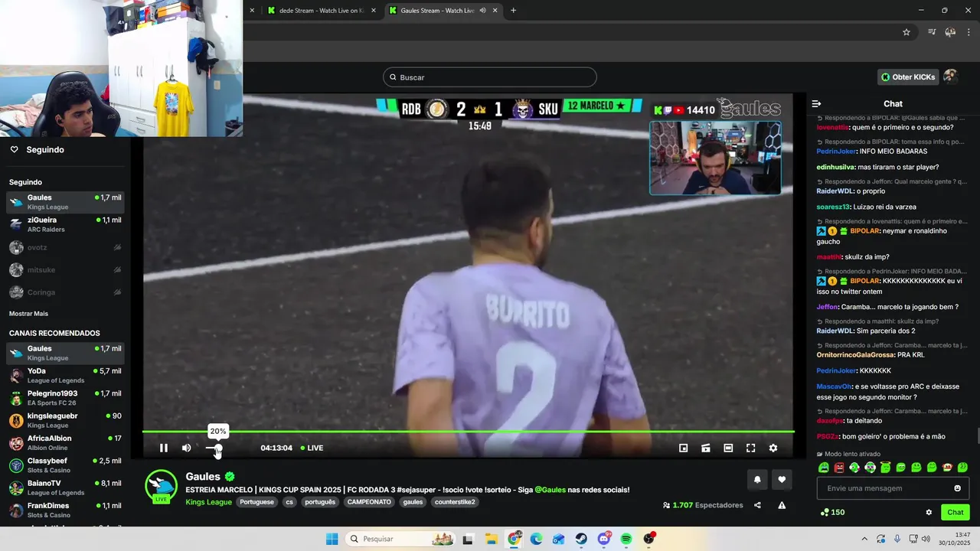Click Obter KICKs button
The width and height of the screenshot is (980, 551).
908,77
